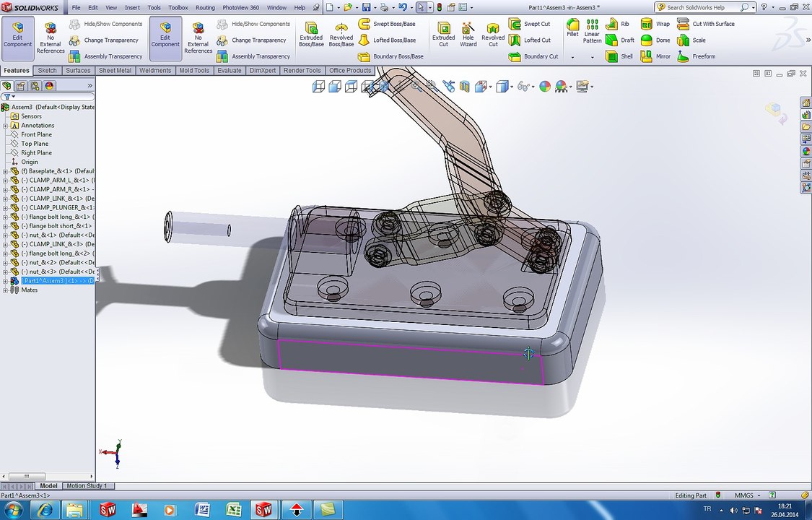This screenshot has height=520, width=812.
Task: Select the Top Plane in the tree
Action: pyautogui.click(x=34, y=144)
